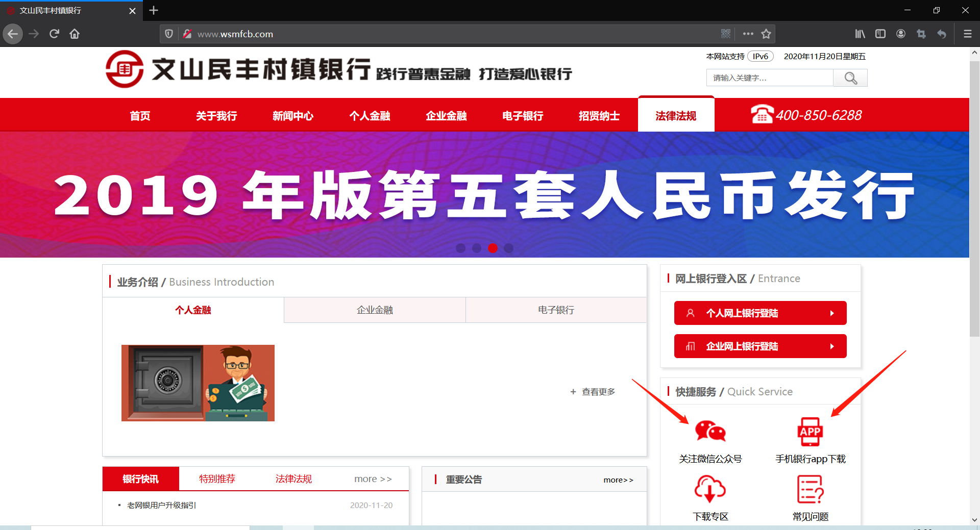Open 关于我行 navigation item
The width and height of the screenshot is (980, 530).
click(x=216, y=116)
